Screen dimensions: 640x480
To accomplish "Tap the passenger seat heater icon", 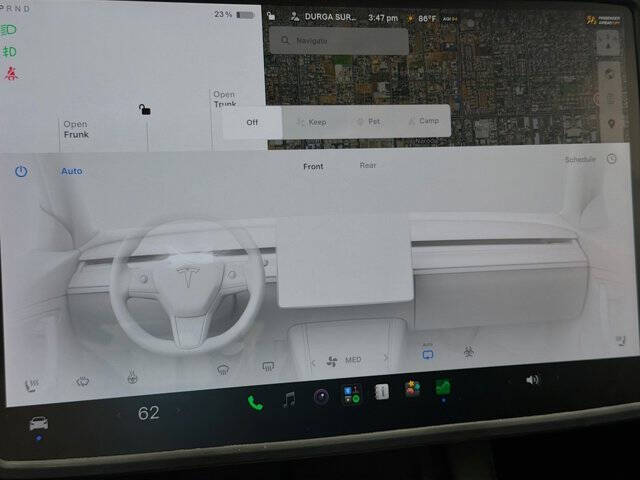I will coord(621,340).
